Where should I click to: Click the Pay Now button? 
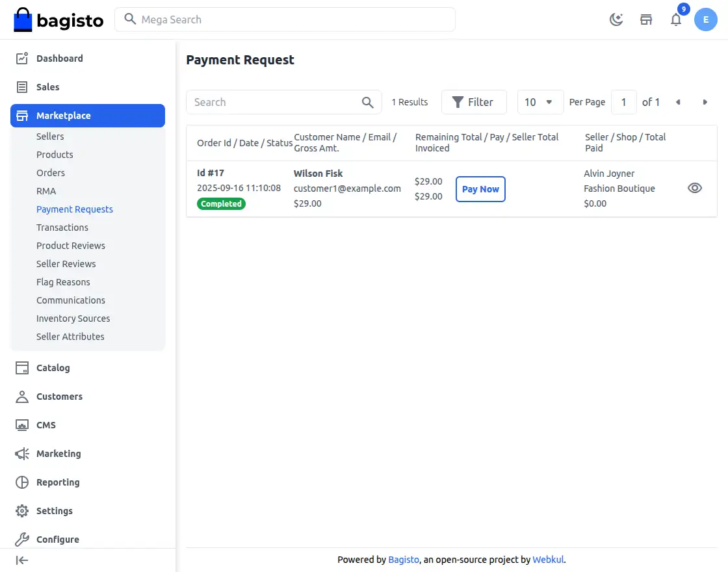coord(480,188)
